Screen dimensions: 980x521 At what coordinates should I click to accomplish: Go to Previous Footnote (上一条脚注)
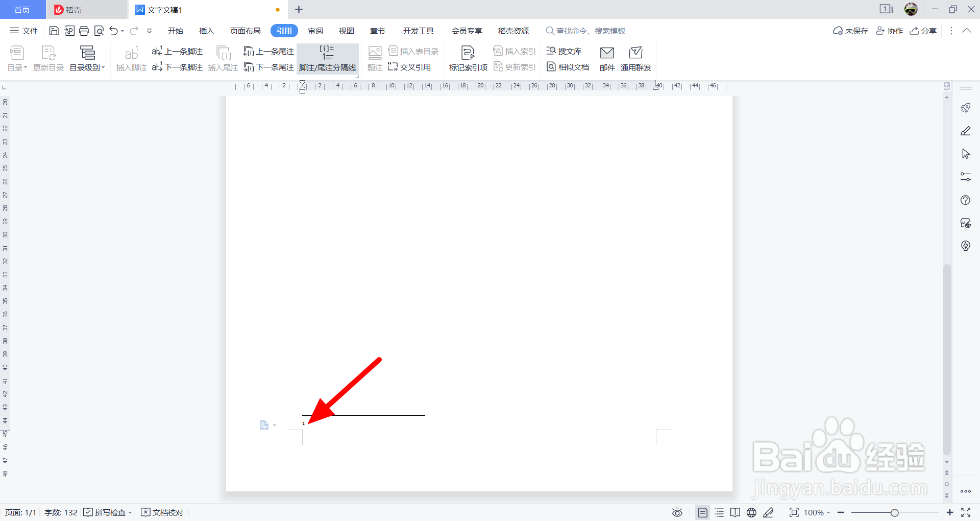177,51
